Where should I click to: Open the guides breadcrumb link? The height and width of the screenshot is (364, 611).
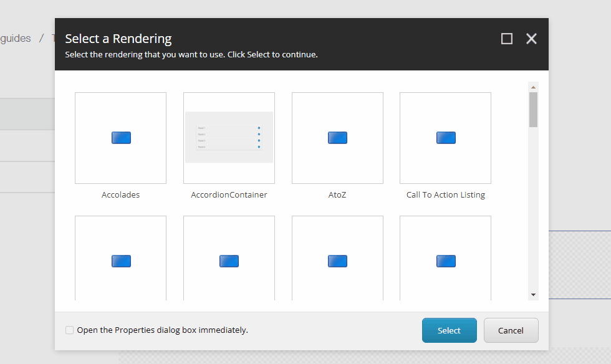coord(15,38)
